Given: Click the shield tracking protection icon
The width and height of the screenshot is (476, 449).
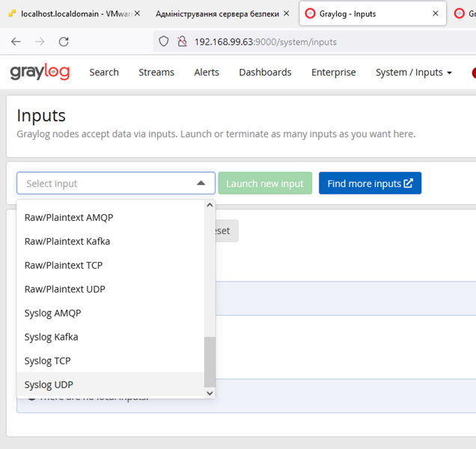Looking at the screenshot, I should point(165,42).
